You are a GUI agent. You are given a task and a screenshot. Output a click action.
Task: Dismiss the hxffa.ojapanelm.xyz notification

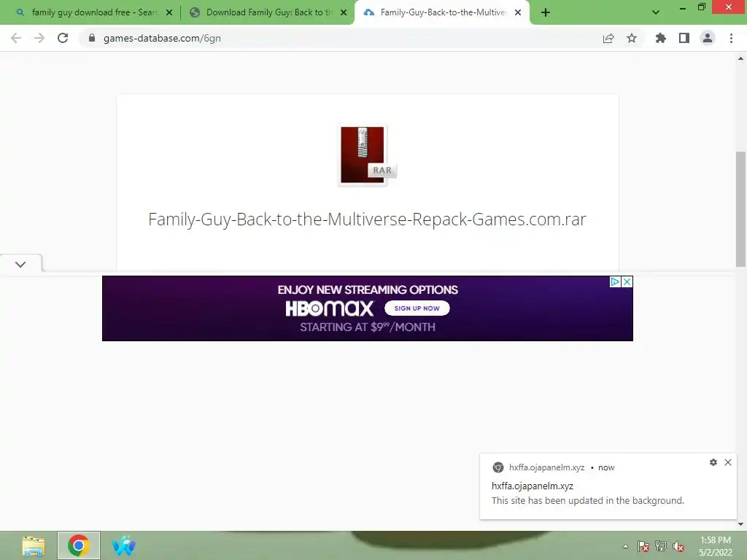[728, 462]
